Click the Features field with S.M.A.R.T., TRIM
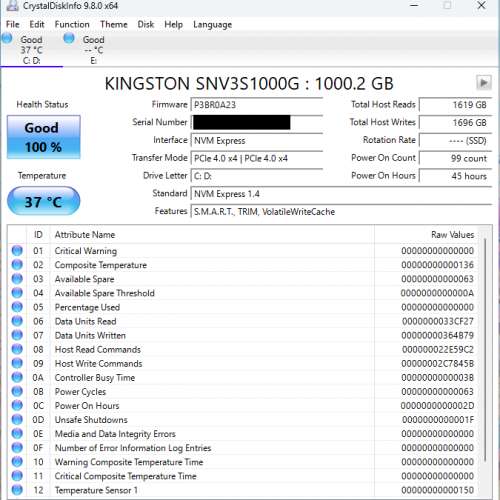The height and width of the screenshot is (500, 500). pos(341,211)
